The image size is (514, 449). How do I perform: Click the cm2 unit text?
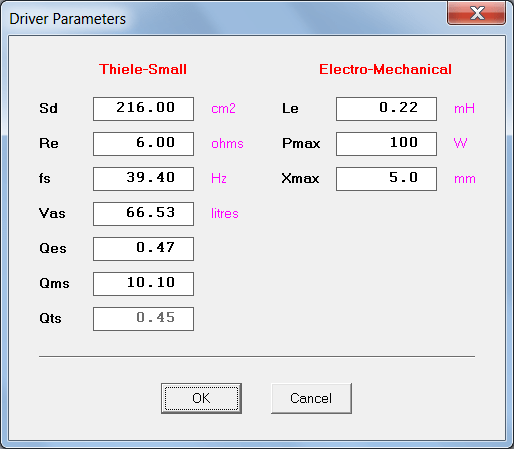click(x=224, y=108)
